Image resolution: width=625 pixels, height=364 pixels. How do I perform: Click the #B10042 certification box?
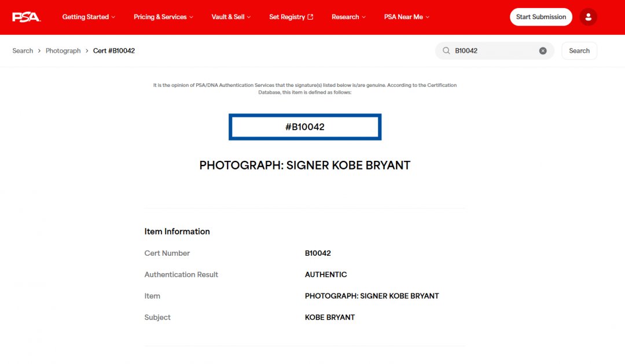(x=305, y=127)
